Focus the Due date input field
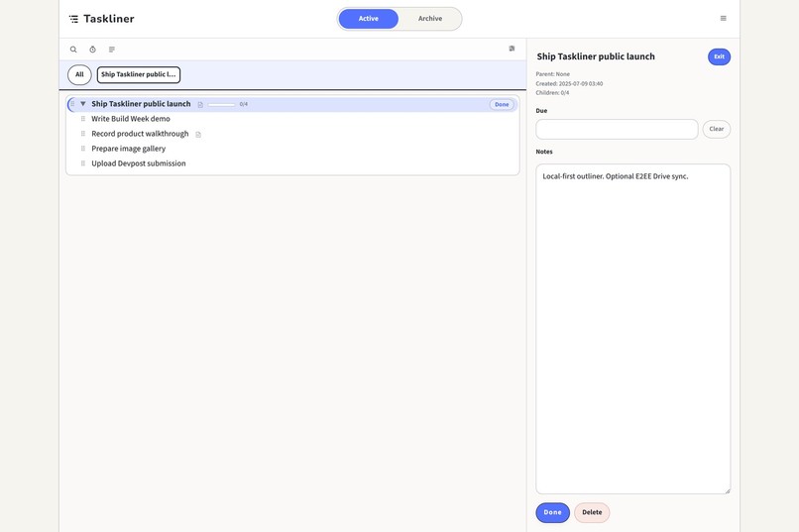 click(617, 130)
